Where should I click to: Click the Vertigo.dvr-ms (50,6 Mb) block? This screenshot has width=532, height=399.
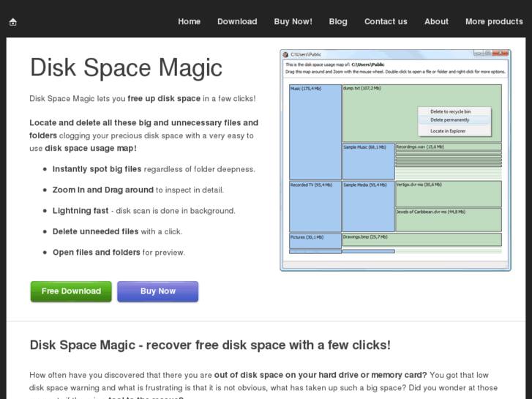coord(449,194)
